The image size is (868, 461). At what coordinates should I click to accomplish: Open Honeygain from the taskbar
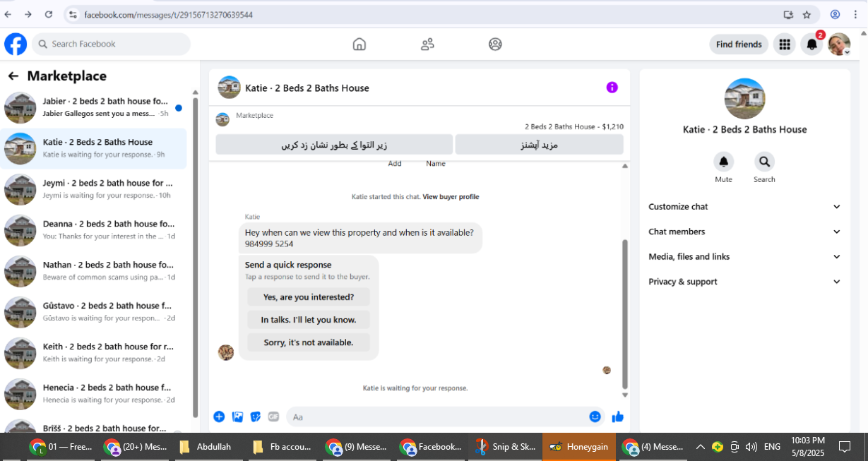pyautogui.click(x=578, y=447)
